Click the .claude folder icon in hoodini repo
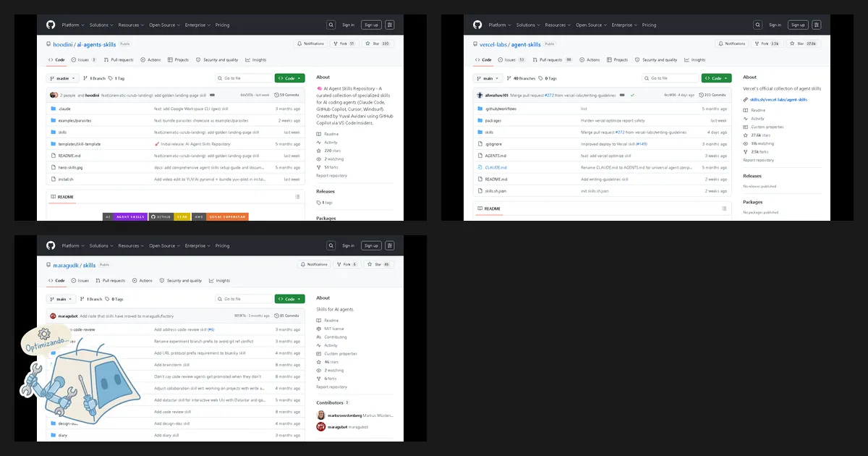 (53, 109)
